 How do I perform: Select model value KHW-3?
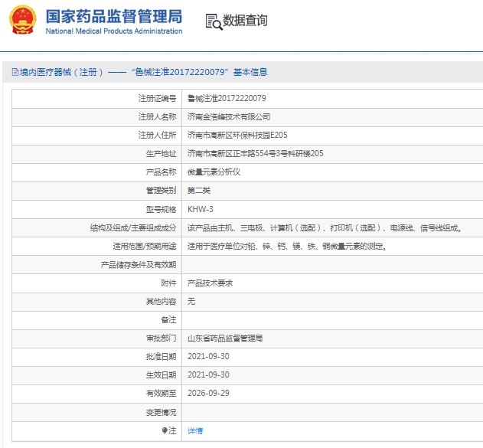[201, 209]
